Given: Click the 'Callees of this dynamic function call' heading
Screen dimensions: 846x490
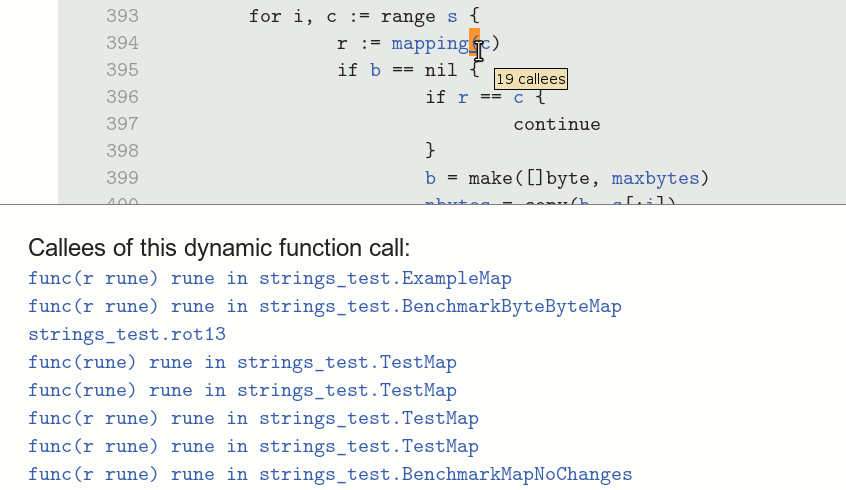Looking at the screenshot, I should [219, 248].
